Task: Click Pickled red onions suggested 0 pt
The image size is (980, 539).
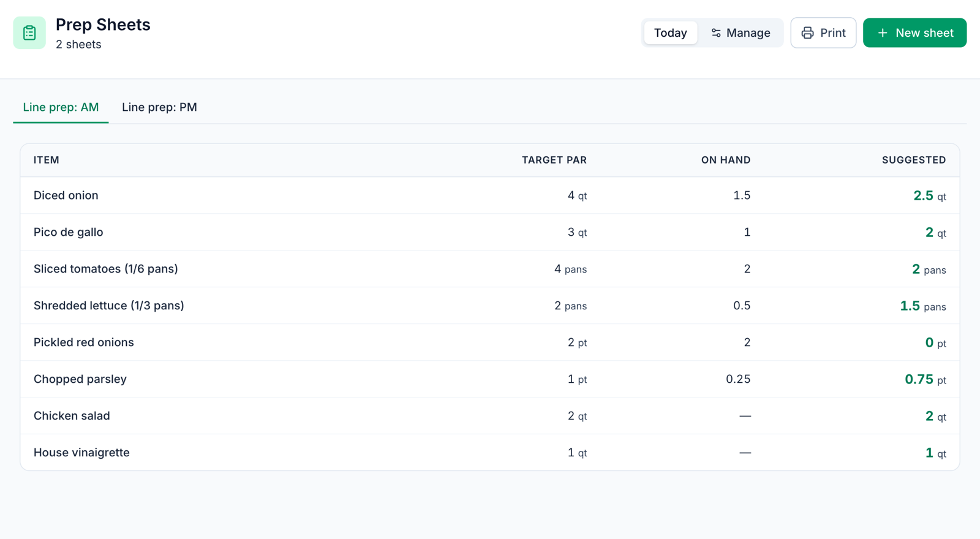Action: click(935, 343)
